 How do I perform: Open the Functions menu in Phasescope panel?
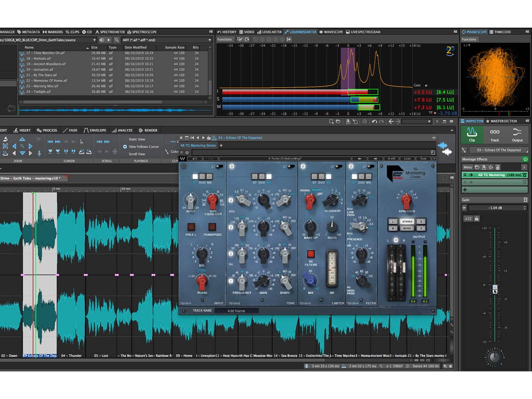point(469,40)
